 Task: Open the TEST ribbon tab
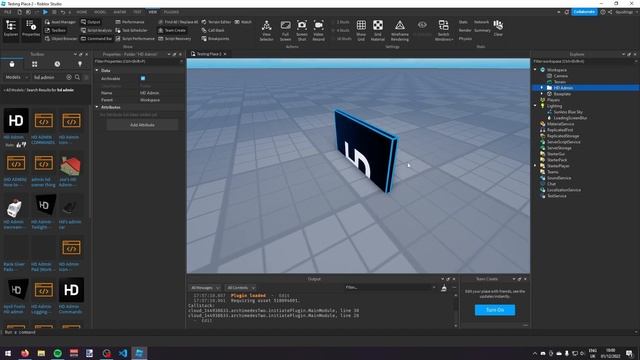click(x=137, y=12)
